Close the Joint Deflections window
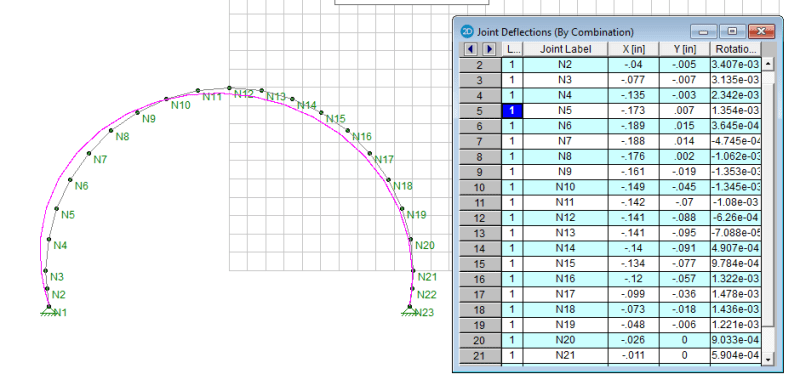The width and height of the screenshot is (800, 391). (x=762, y=32)
